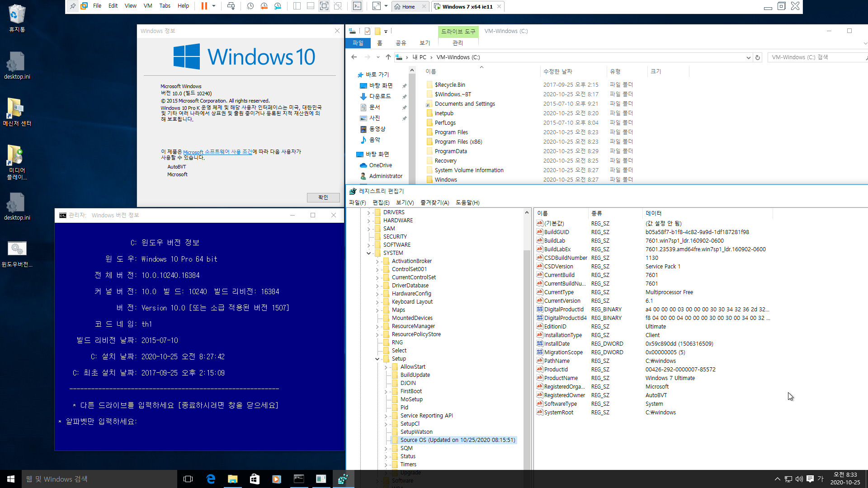
Task: Refresh the Explorer address bar
Action: [x=758, y=57]
